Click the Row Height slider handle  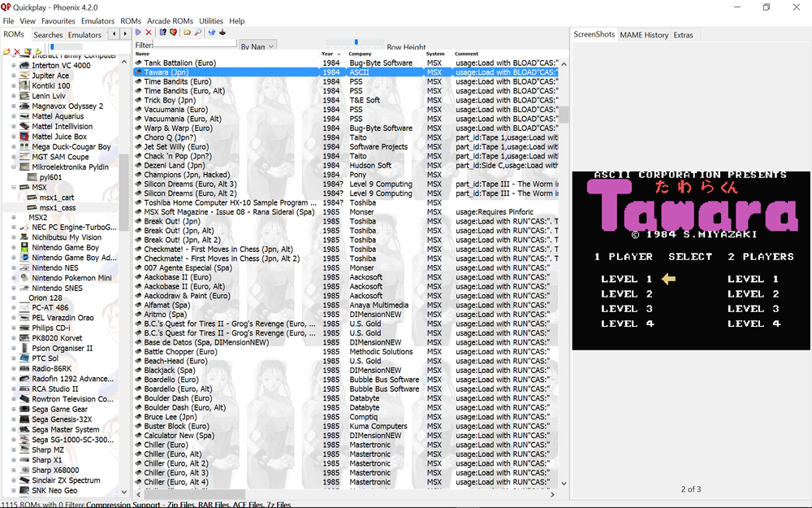(356, 42)
